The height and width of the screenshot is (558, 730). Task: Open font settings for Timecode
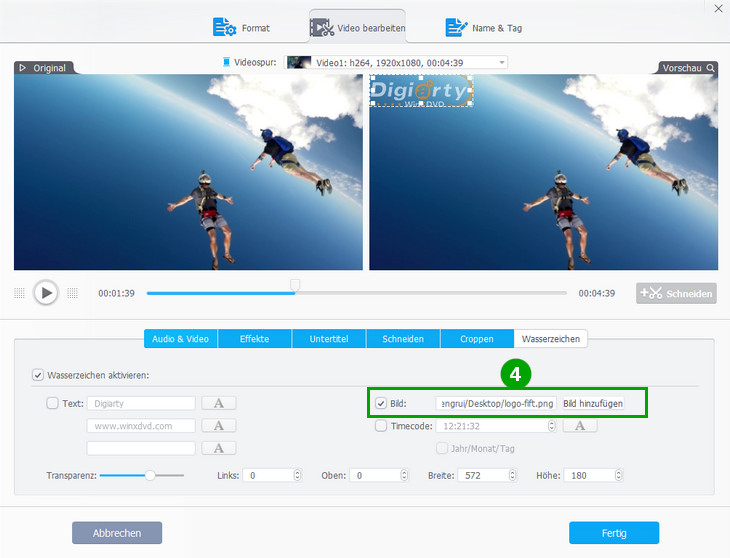click(579, 425)
